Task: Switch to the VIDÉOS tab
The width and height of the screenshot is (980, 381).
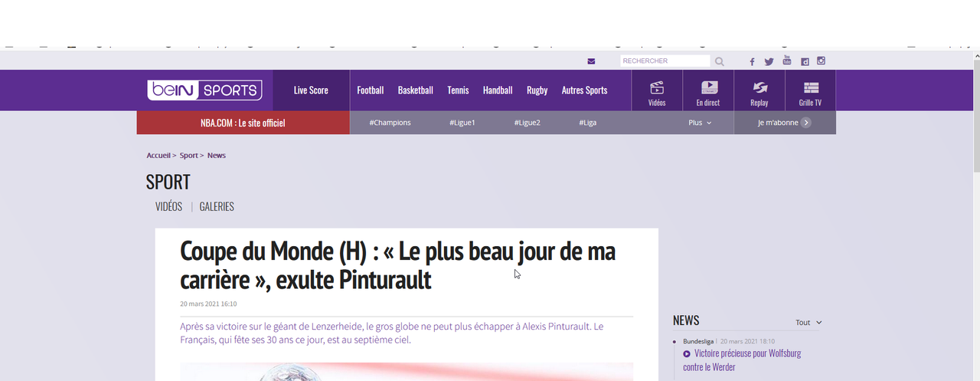Action: click(168, 207)
